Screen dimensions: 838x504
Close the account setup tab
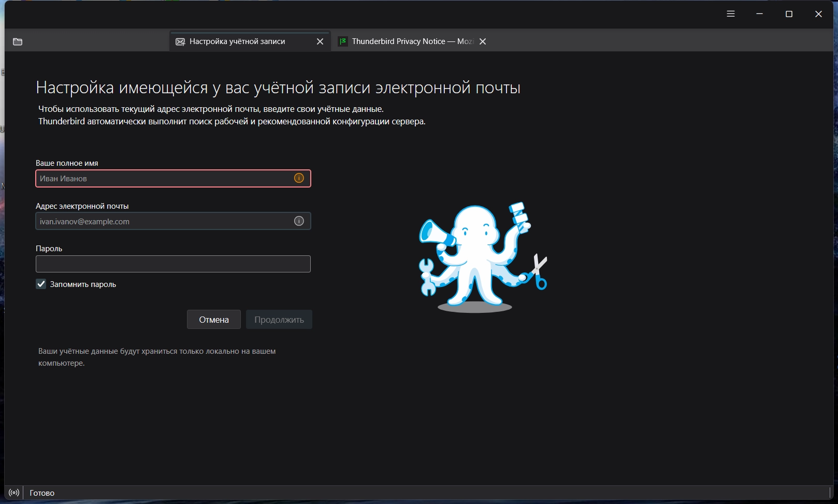click(320, 41)
